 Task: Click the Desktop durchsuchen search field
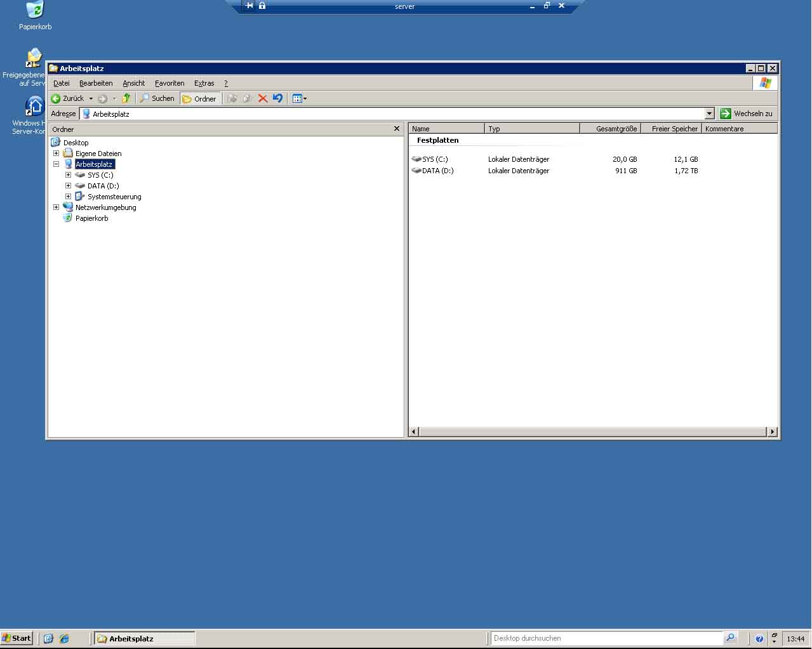(x=606, y=638)
